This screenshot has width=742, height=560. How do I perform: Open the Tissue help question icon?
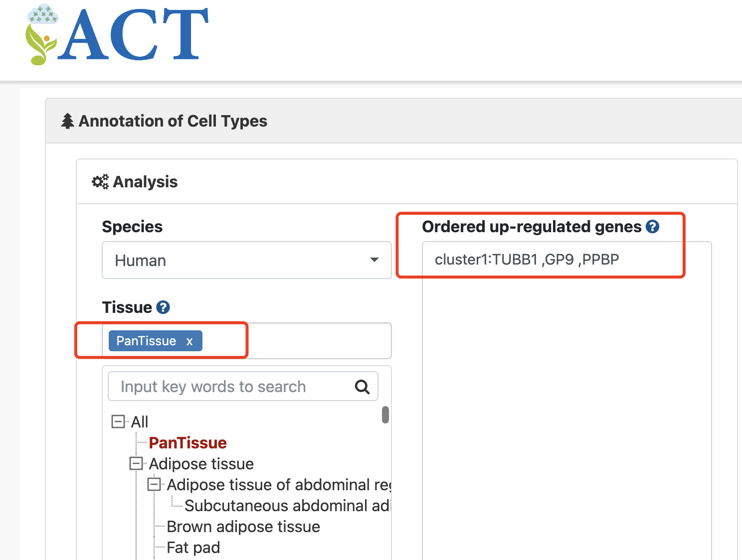coord(163,307)
